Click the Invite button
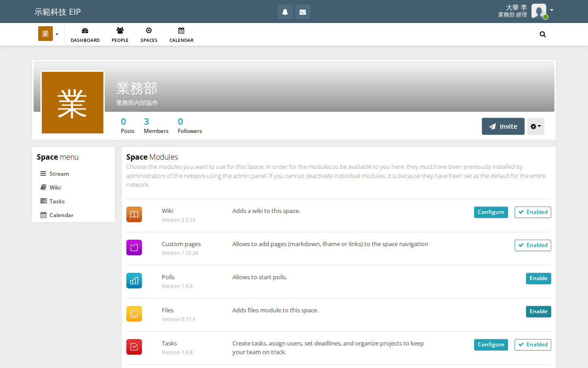 pyautogui.click(x=503, y=126)
